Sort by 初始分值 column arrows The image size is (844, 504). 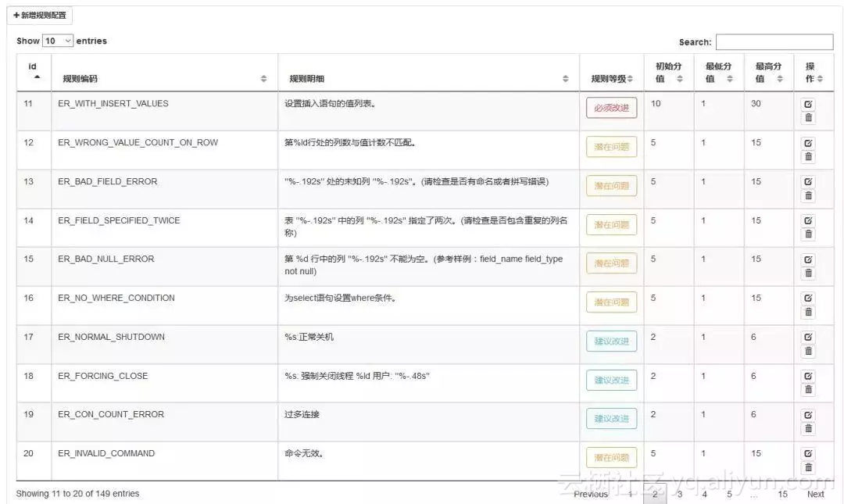pos(680,79)
